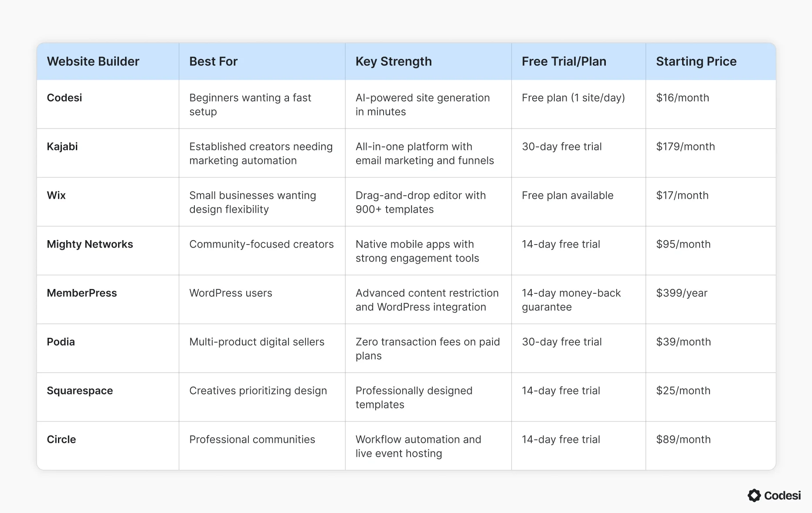Screen dimensions: 812x513
Task: Select the Mighty Networks row name
Action: coord(90,244)
